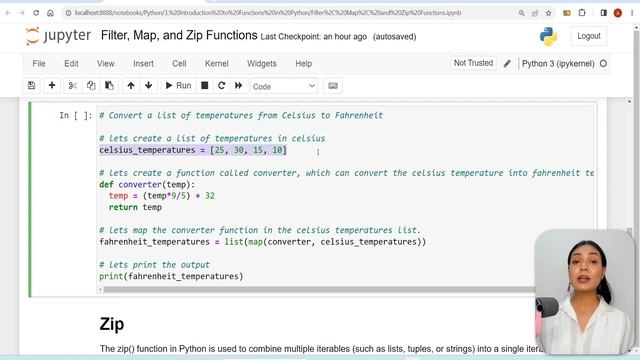Image resolution: width=640 pixels, height=360 pixels.
Task: Click the browser back arrow
Action: tap(8, 13)
